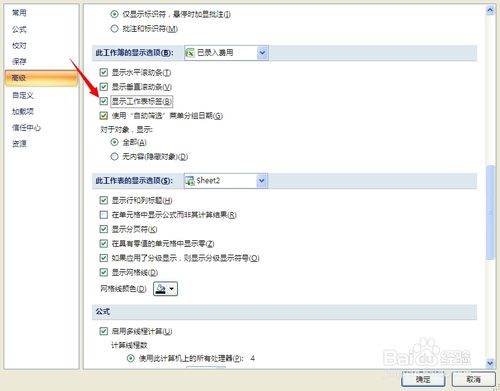Click the vertical scrollbar thumb
Screen dimensions: 500x391
pyautogui.click(x=490, y=213)
